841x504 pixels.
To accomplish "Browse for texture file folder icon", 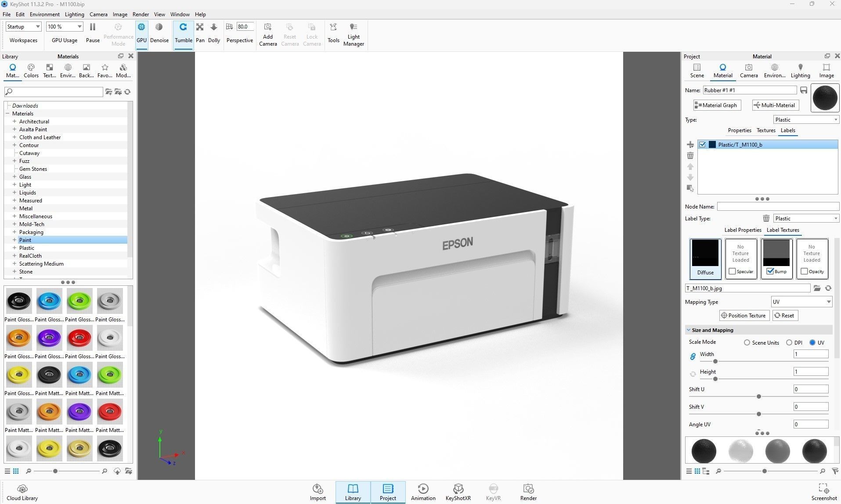I will pos(817,288).
